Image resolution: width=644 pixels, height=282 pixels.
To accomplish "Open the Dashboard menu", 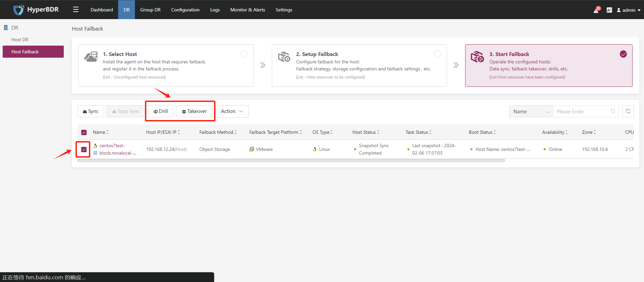I will [102, 10].
